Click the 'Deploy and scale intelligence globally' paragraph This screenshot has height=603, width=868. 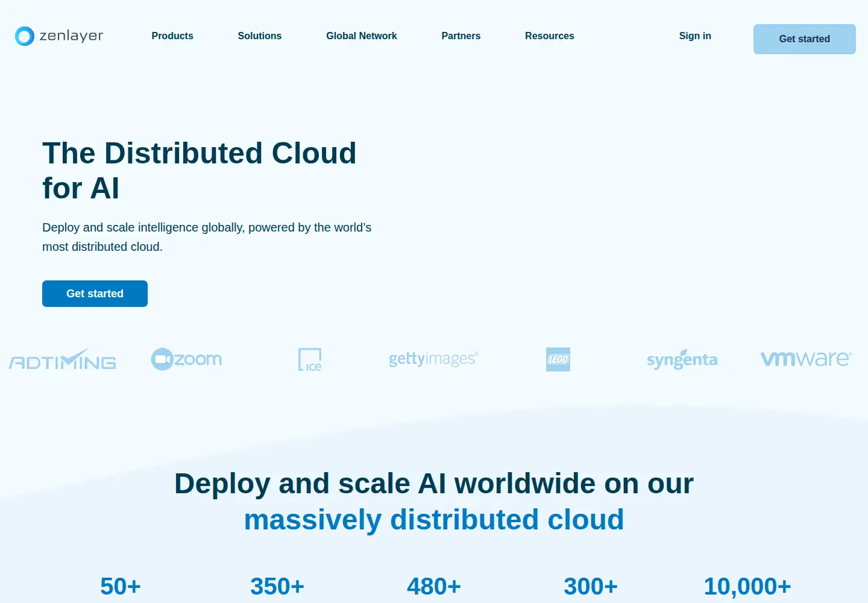(x=207, y=237)
